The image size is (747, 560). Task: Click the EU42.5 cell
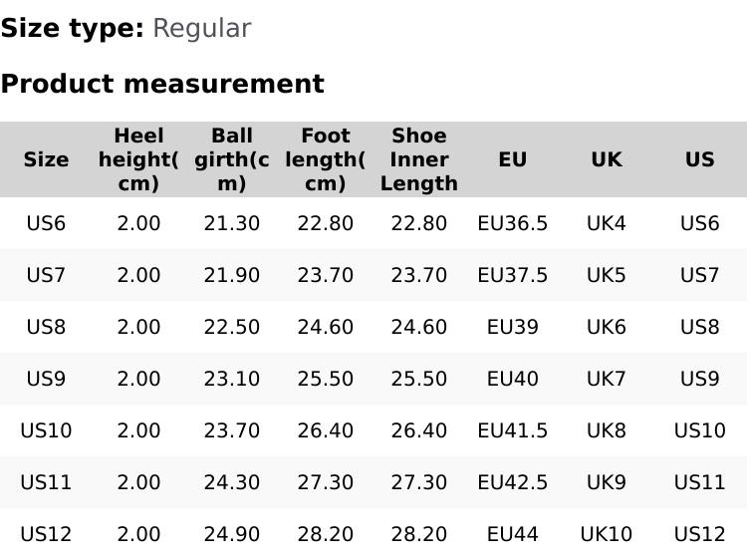pyautogui.click(x=512, y=482)
